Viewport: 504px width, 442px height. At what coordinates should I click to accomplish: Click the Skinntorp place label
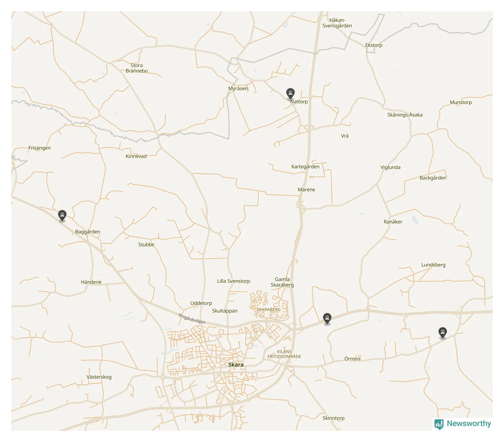(333, 418)
